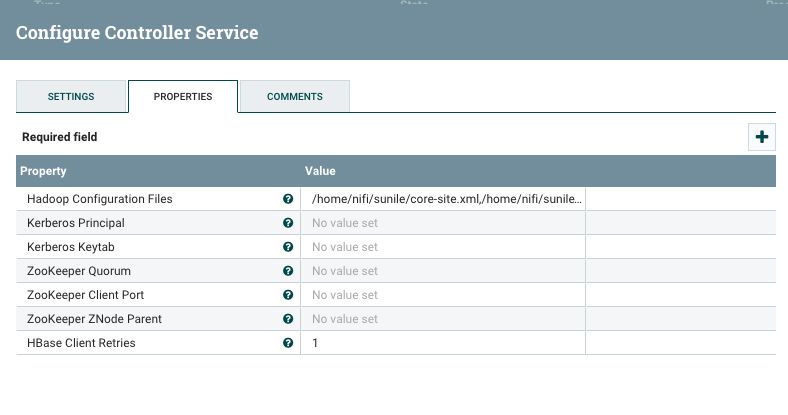Set a value for Kerberos Principal
Viewport: 788px width, 415px height.
(443, 223)
